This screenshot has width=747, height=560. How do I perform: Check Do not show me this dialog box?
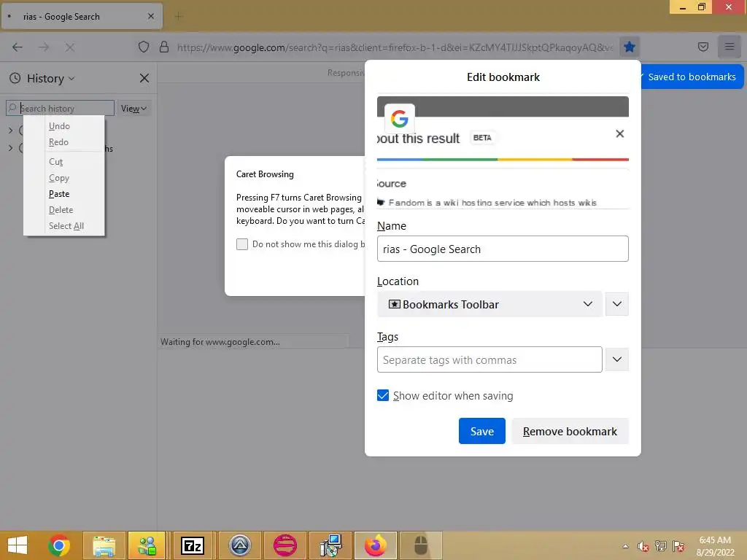pos(242,244)
